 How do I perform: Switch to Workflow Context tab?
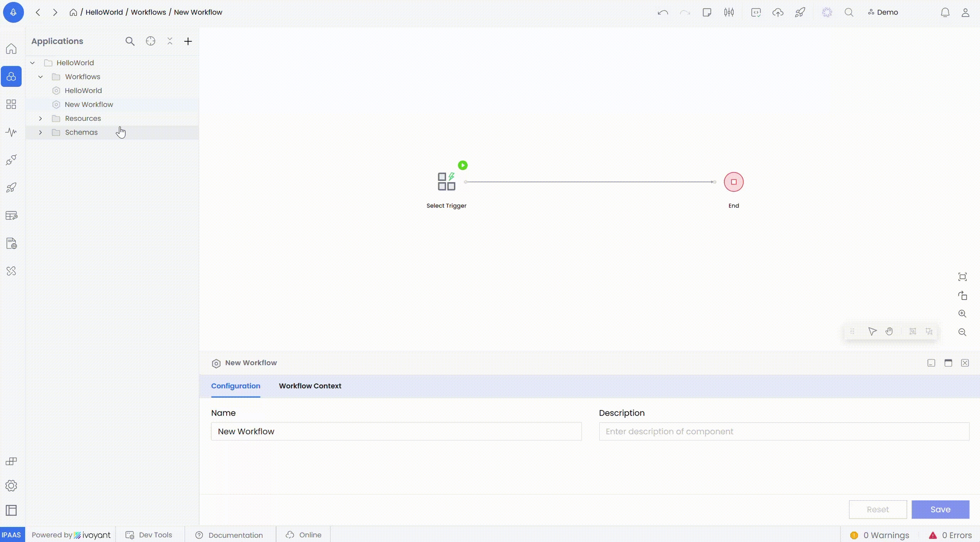310,386
